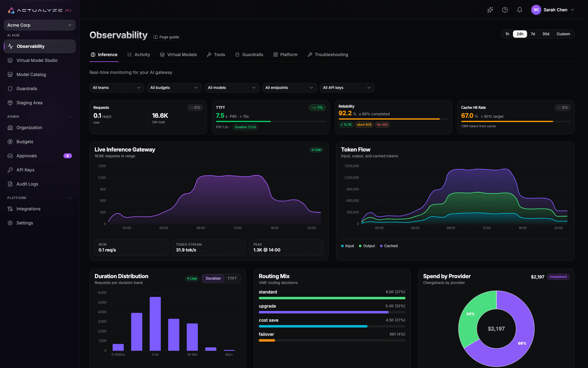Click the Actualyze AI logo
Screen dimensions: 588x368
coord(40,10)
